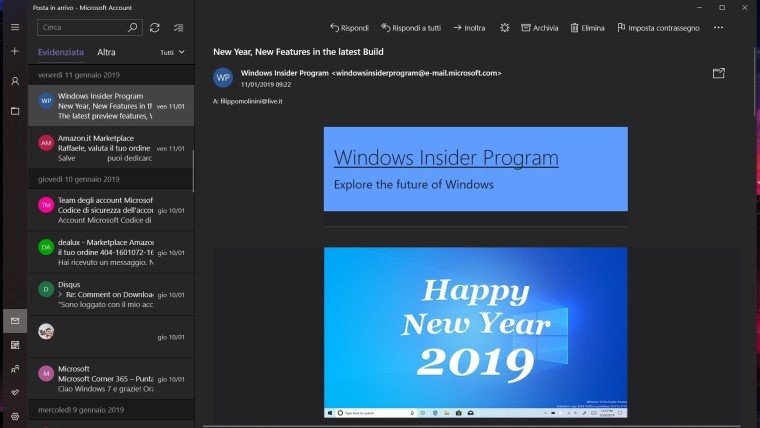Select Evidenziata tab

click(61, 52)
